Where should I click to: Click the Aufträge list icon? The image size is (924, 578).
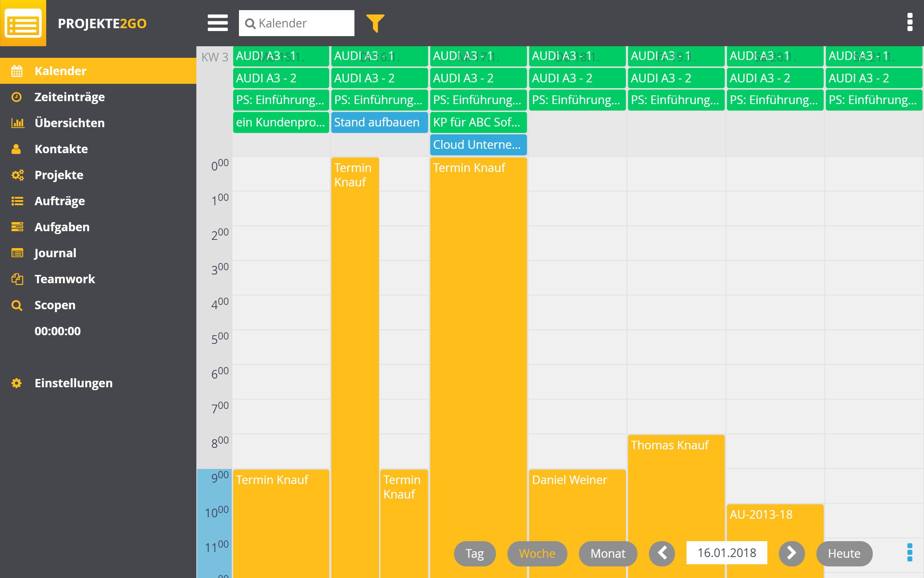pos(17,201)
